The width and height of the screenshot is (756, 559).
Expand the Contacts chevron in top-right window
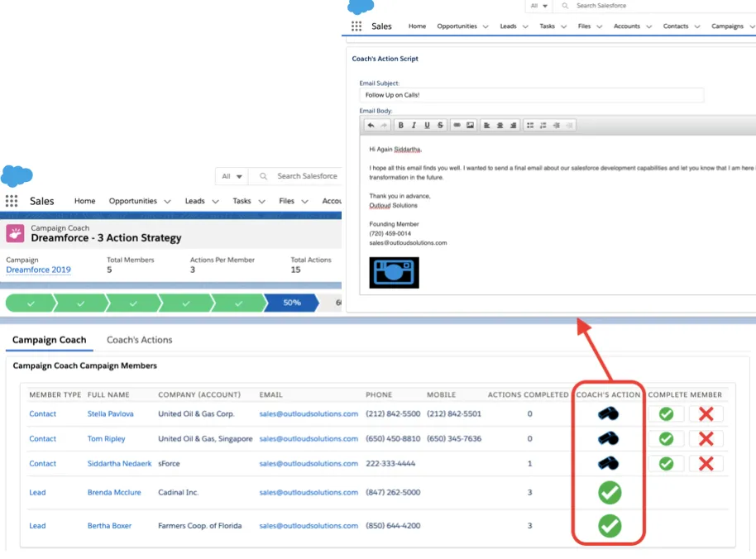(x=697, y=26)
